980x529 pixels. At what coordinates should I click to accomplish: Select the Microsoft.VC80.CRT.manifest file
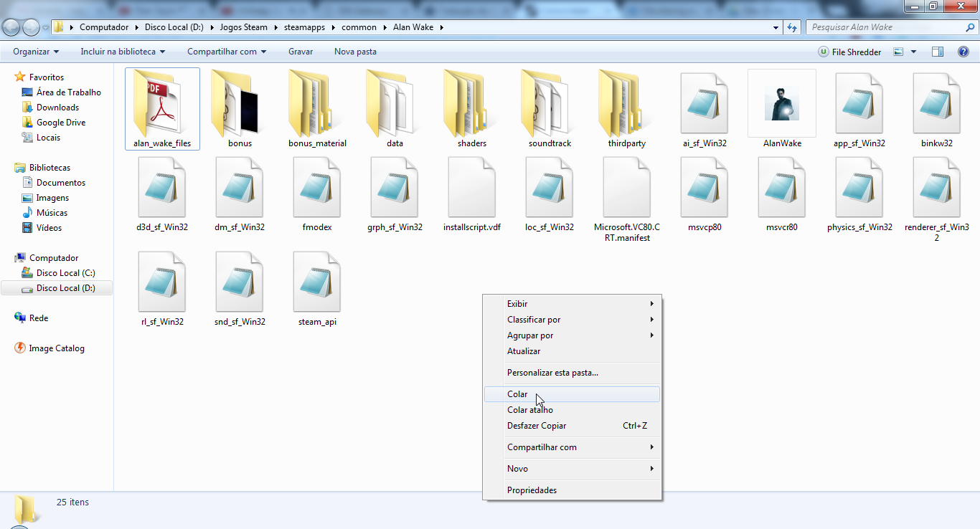tap(627, 199)
